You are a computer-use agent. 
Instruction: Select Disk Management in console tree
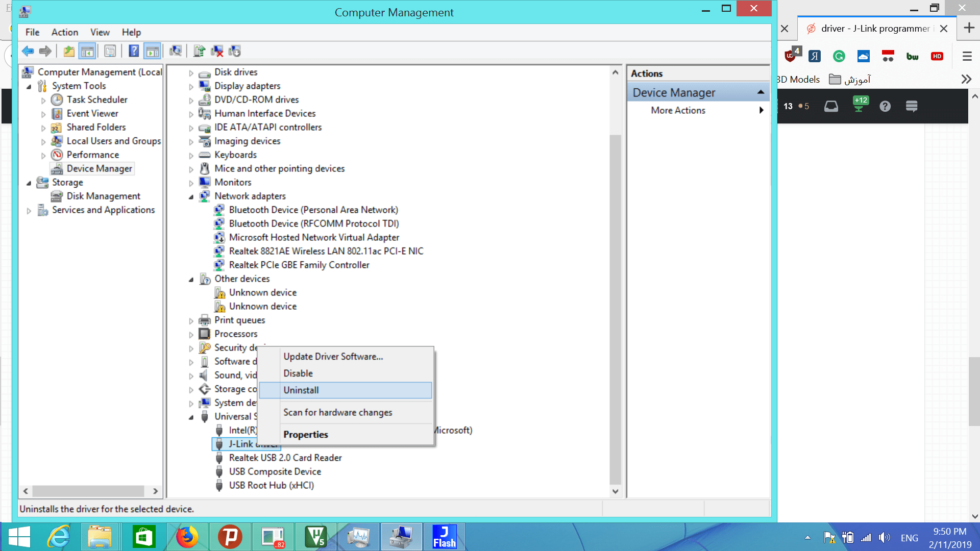tap(103, 196)
